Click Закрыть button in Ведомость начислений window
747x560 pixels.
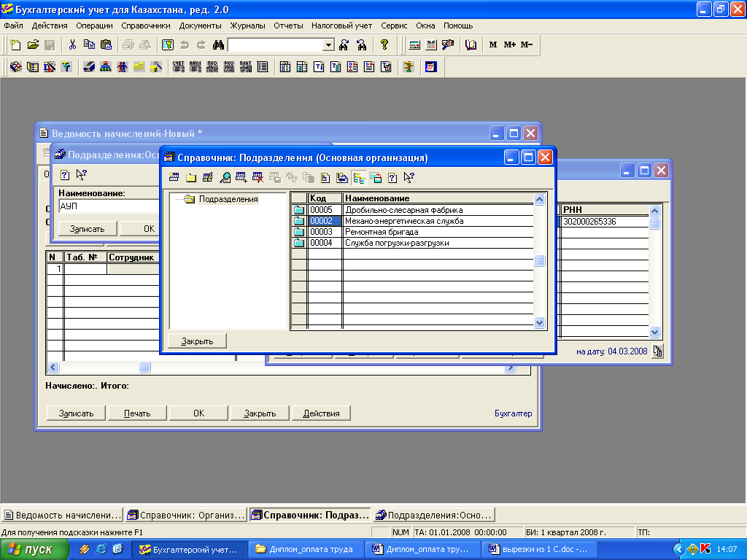click(260, 413)
